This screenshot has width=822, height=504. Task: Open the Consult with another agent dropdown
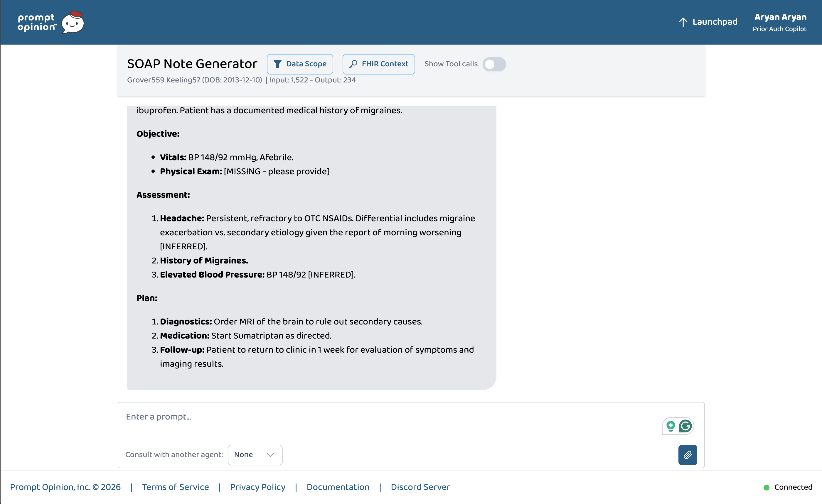point(255,455)
